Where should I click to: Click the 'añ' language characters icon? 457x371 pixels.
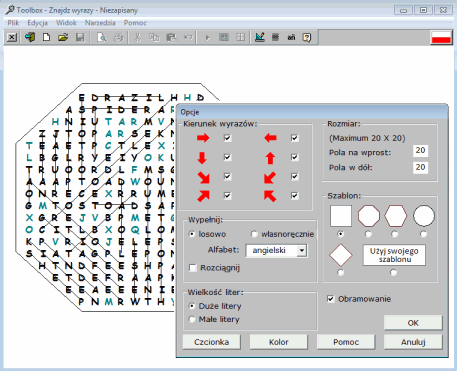291,37
